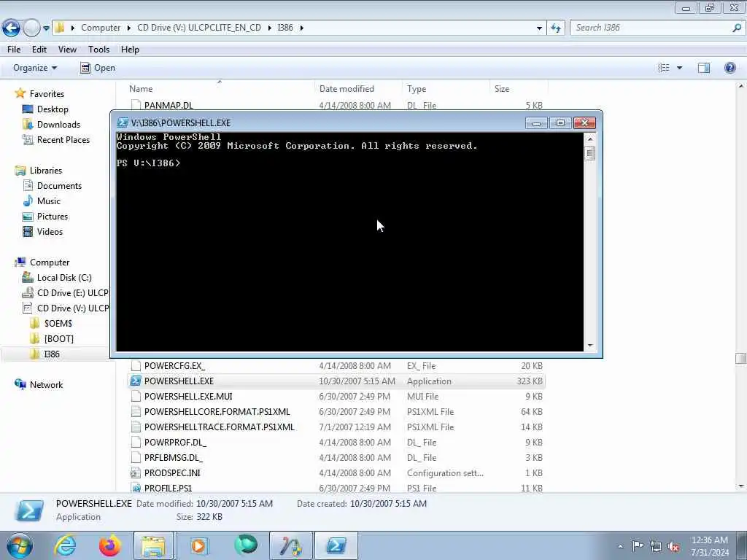Open the More view options arrow

(679, 68)
